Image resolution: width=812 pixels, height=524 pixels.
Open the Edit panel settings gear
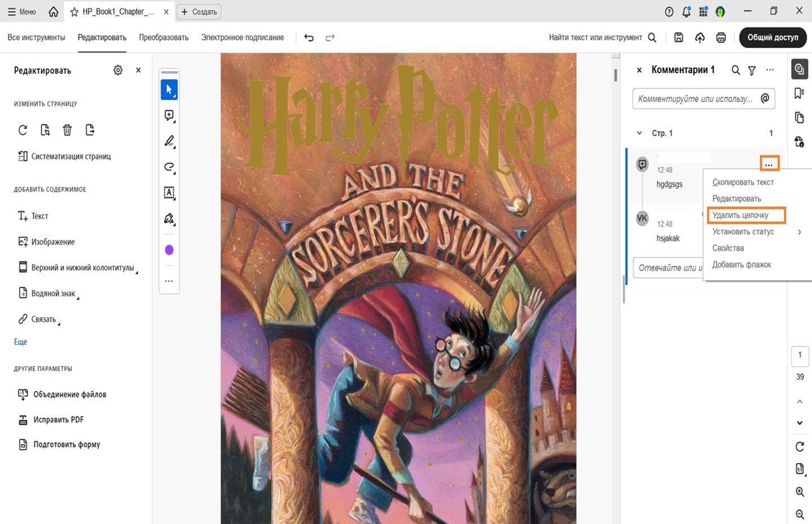118,70
